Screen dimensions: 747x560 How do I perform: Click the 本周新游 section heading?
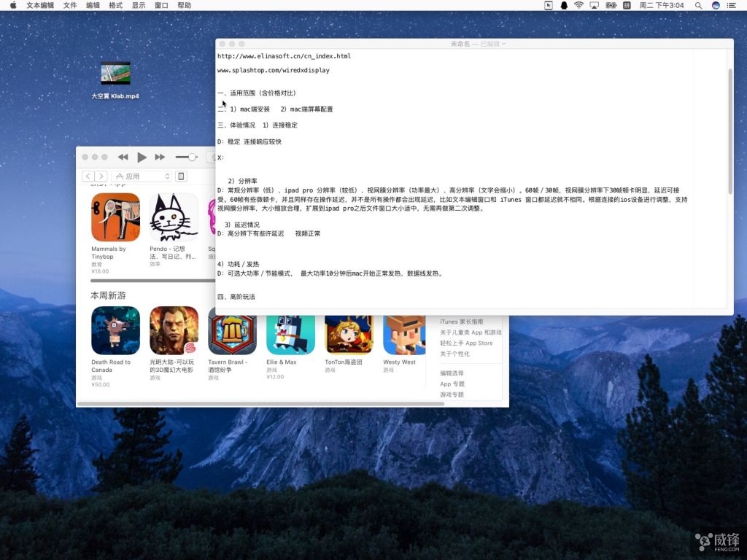tap(108, 296)
